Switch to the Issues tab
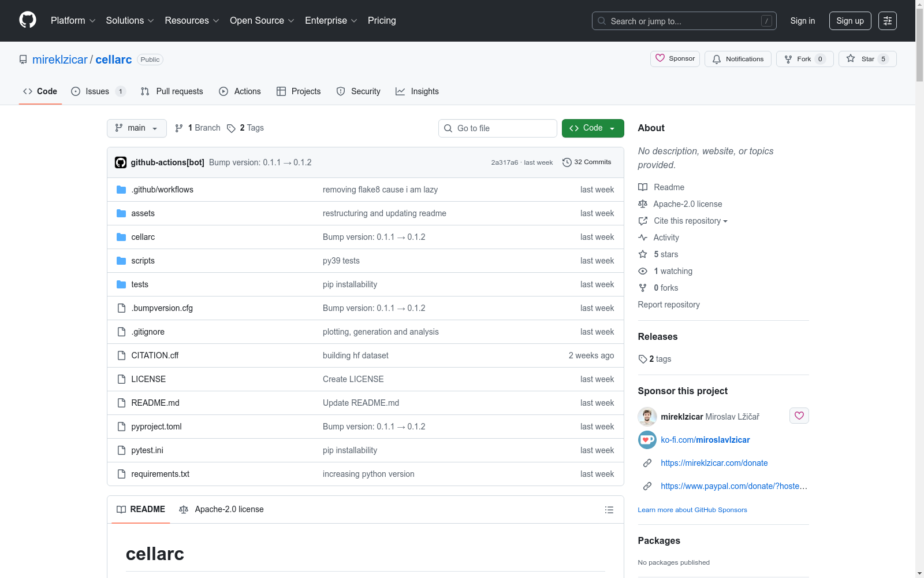The image size is (924, 578). click(98, 91)
